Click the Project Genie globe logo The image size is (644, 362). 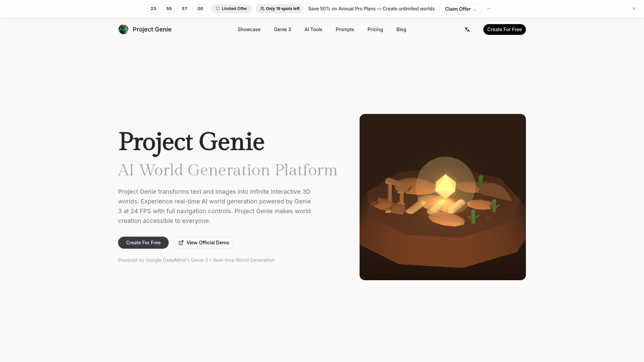tap(123, 29)
